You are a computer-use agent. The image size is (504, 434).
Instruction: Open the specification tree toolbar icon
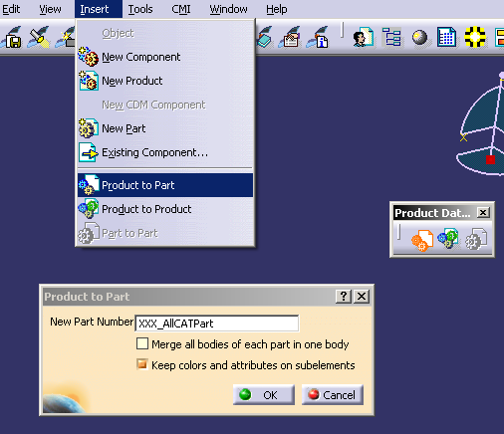(x=391, y=37)
